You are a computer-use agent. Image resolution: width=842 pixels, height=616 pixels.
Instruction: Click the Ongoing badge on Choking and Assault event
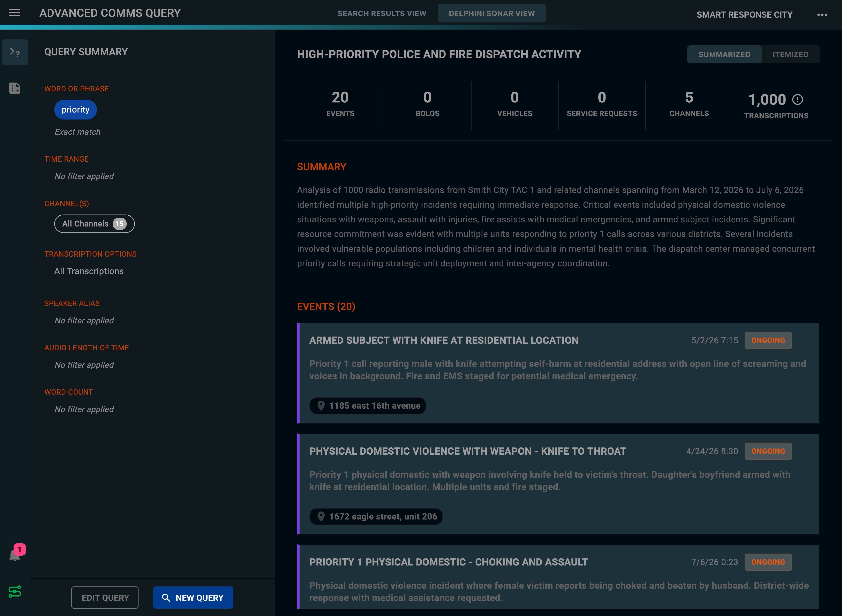(768, 562)
